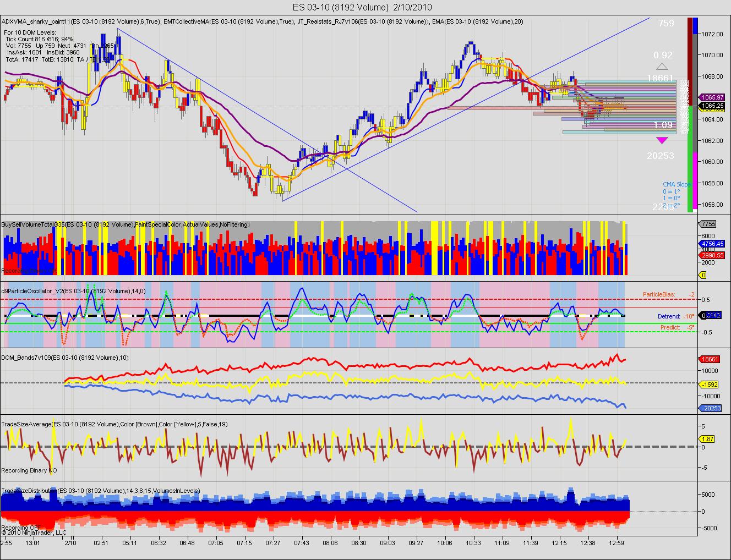
Task: Click the 1060.00 price axis label
Action: click(x=712, y=162)
